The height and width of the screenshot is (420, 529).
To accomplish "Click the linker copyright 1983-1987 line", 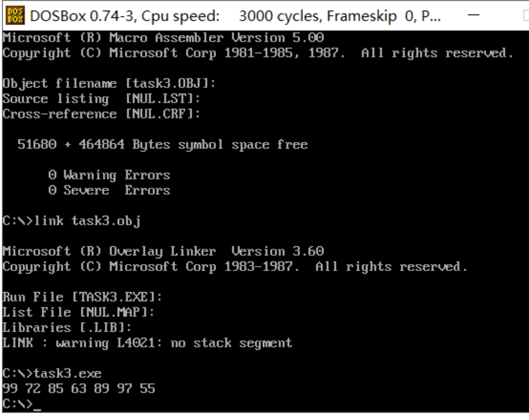I will (x=235, y=267).
